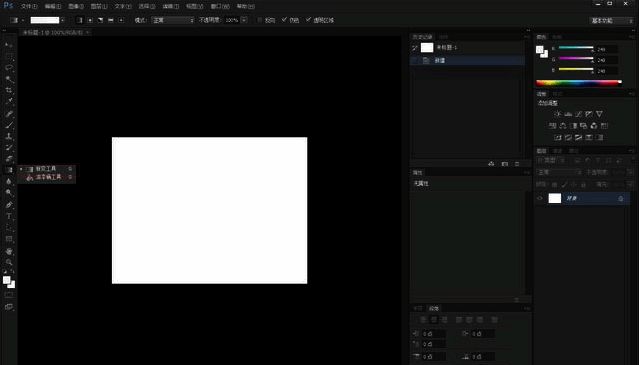639x365 pixels.
Task: Switch to the 通道 (Channels) tab
Action: pos(557,151)
